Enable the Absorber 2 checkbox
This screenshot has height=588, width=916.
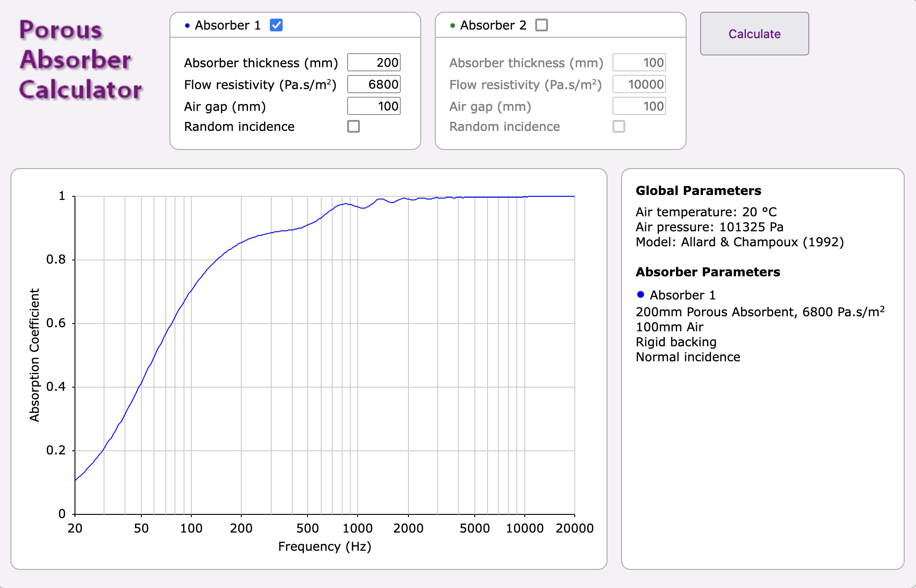click(x=542, y=25)
